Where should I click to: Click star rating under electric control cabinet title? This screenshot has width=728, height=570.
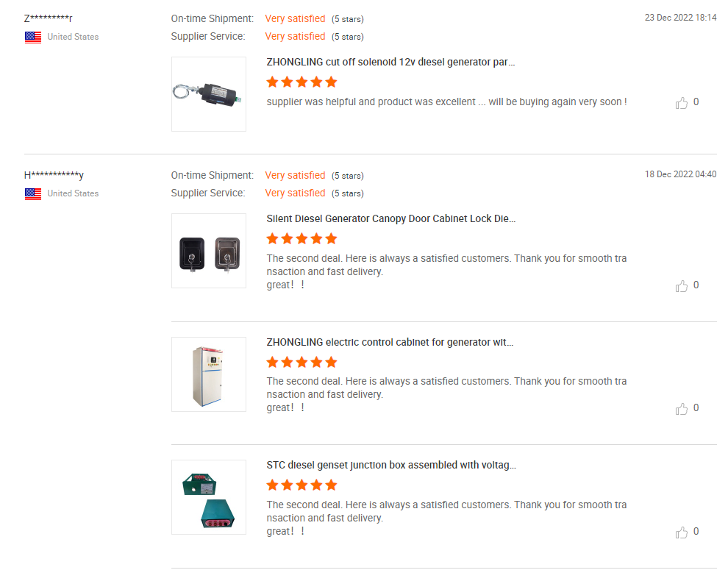(301, 362)
